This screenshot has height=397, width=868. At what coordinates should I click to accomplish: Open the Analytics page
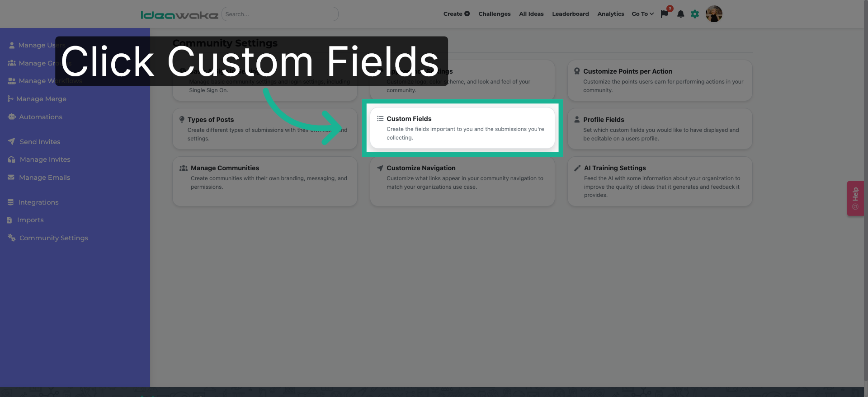coord(610,14)
